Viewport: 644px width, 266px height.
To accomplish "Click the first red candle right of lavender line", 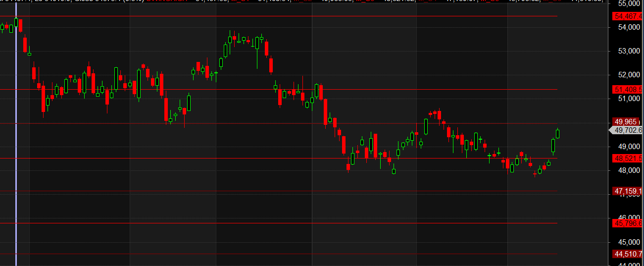I will point(20,25).
